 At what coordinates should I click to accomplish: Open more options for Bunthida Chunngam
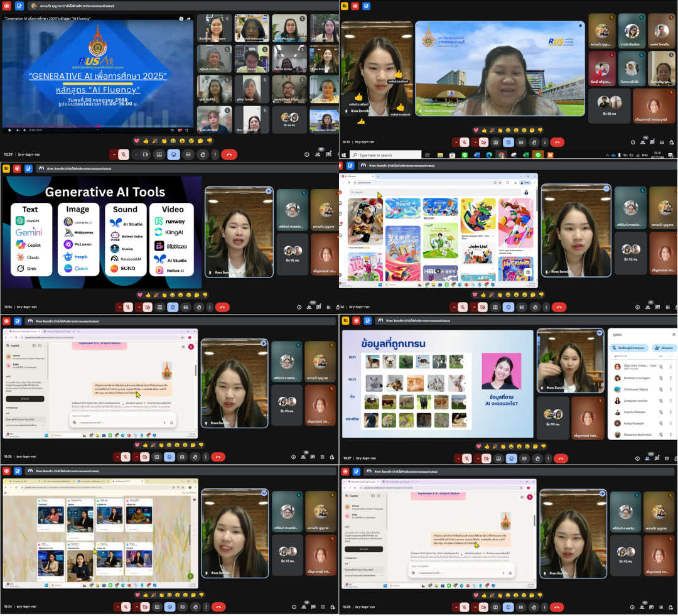(x=671, y=378)
